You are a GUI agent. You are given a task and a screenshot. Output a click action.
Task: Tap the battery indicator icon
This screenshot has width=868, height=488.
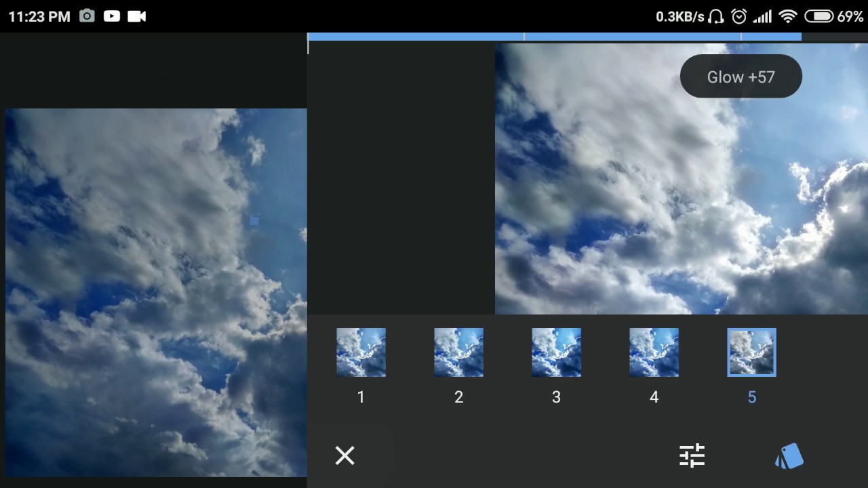(818, 16)
